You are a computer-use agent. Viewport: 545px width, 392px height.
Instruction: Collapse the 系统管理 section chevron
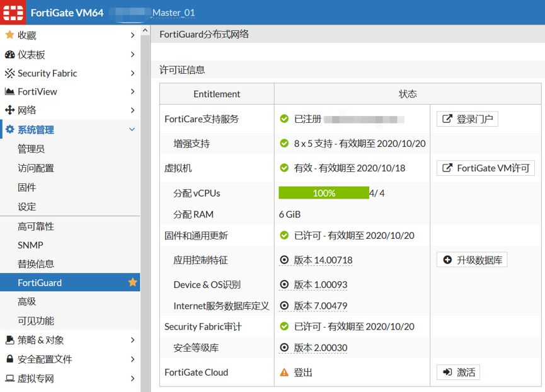coord(132,130)
